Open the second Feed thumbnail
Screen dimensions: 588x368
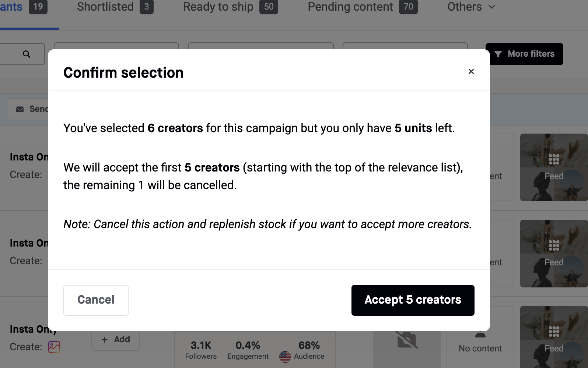pos(553,254)
